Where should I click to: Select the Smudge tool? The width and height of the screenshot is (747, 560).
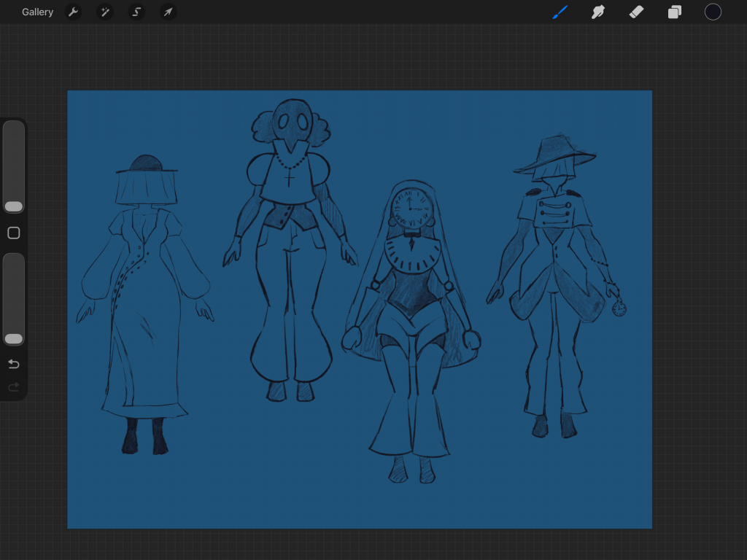pyautogui.click(x=598, y=12)
